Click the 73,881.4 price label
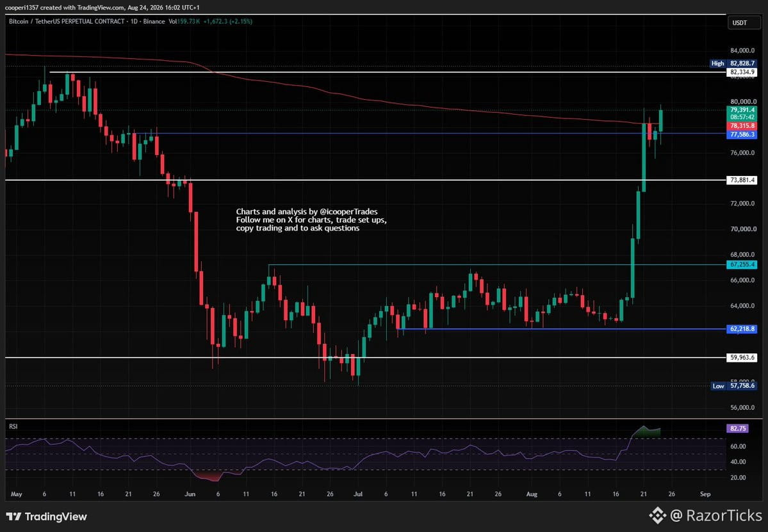Screen dimensions: 768x532 (742, 180)
